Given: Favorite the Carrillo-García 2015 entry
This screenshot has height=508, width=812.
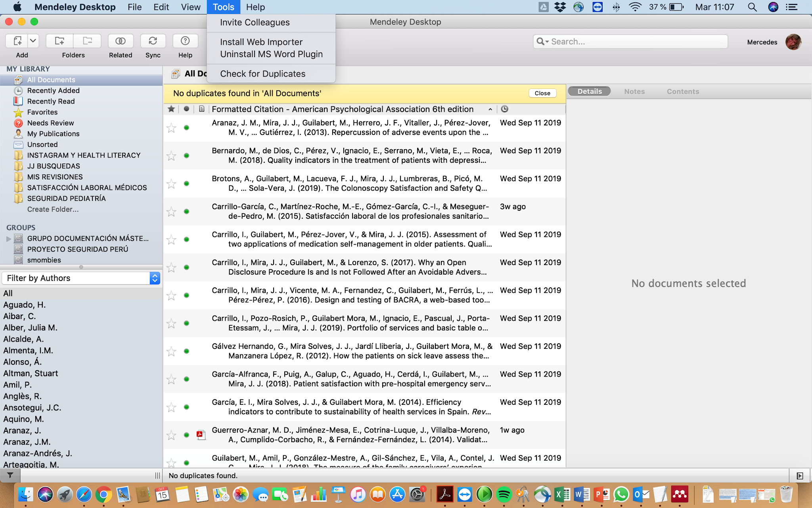Looking at the screenshot, I should point(171,212).
